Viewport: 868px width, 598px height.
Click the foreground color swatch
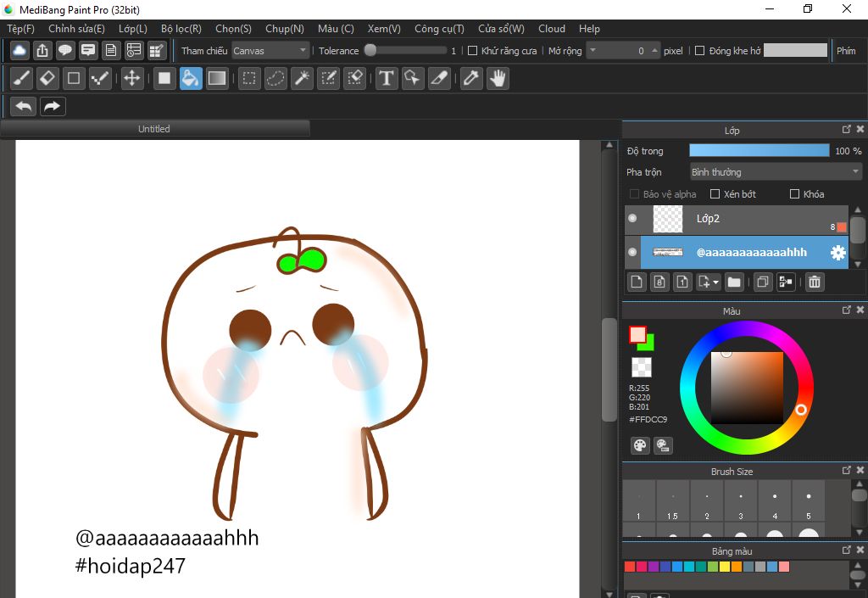pos(637,334)
